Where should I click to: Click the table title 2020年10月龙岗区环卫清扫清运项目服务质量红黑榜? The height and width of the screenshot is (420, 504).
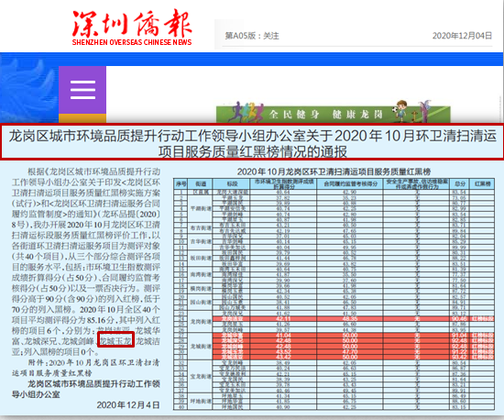pos(334,171)
